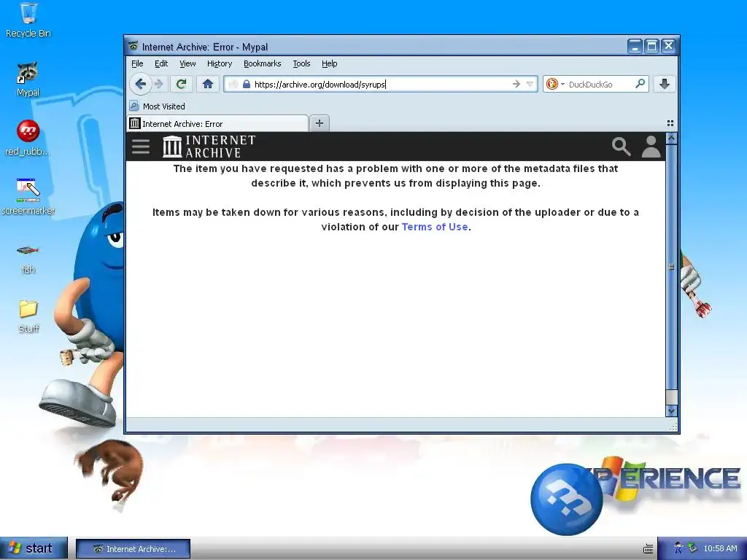Open the Bookmarks menu
This screenshot has width=747, height=560.
point(262,63)
